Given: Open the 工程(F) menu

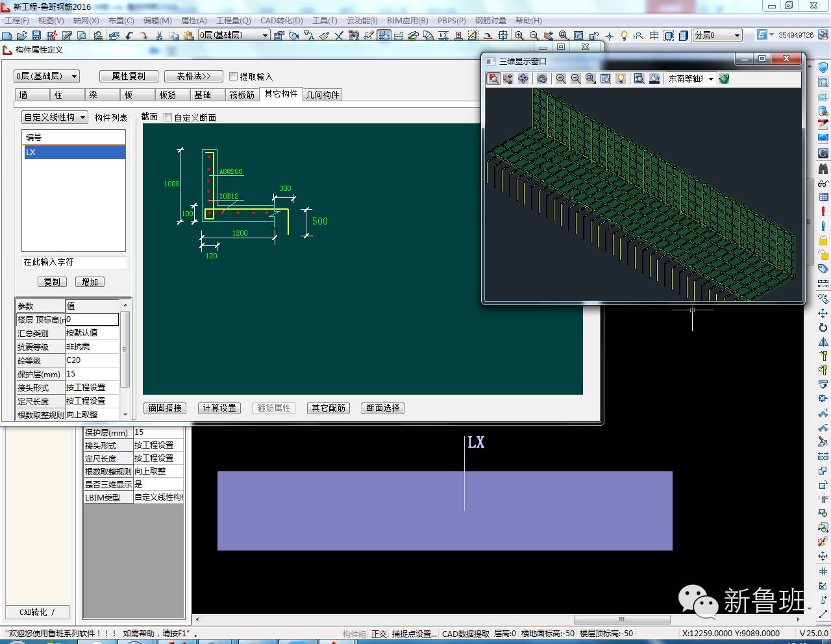Looking at the screenshot, I should (17, 20).
